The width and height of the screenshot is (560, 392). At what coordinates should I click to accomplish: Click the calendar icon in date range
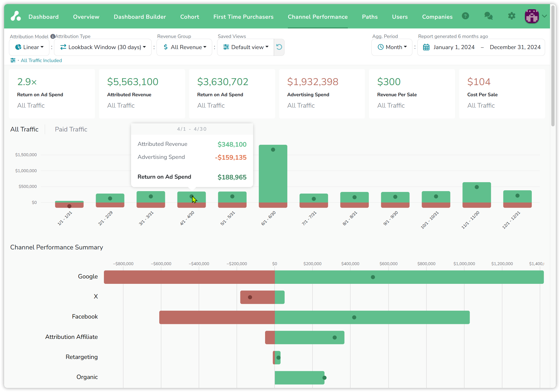(x=426, y=47)
